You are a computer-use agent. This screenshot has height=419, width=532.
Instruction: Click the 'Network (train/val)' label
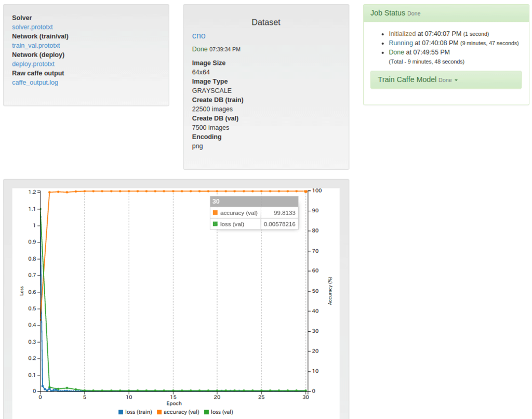coord(40,36)
